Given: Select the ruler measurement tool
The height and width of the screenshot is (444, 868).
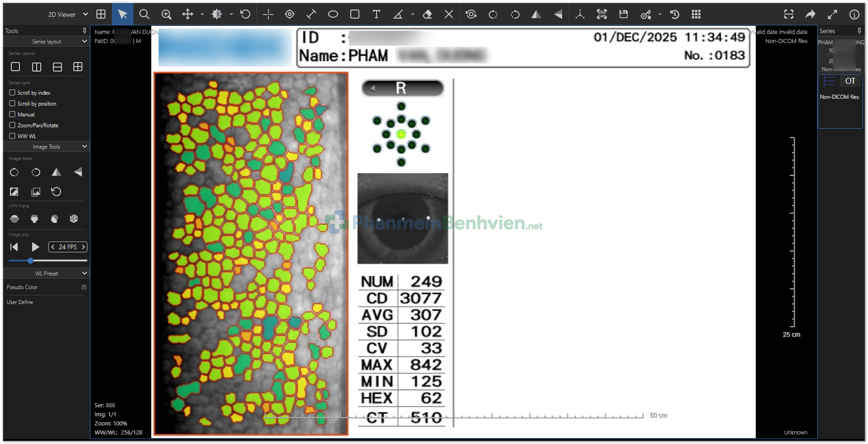Looking at the screenshot, I should pos(311,14).
